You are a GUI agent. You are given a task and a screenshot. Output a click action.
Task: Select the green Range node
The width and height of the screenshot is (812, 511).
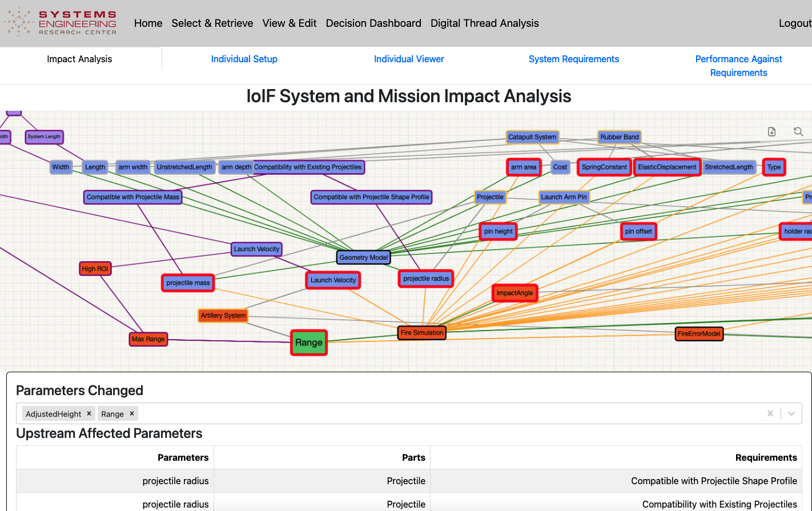[309, 343]
